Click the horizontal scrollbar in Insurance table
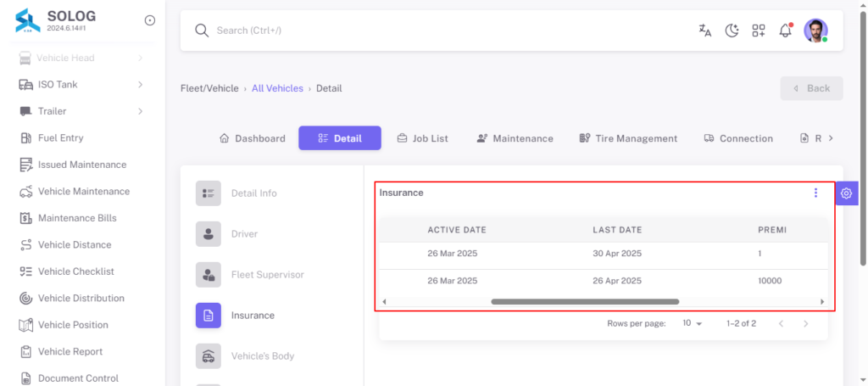Viewport: 868px width, 386px height. pyautogui.click(x=585, y=302)
